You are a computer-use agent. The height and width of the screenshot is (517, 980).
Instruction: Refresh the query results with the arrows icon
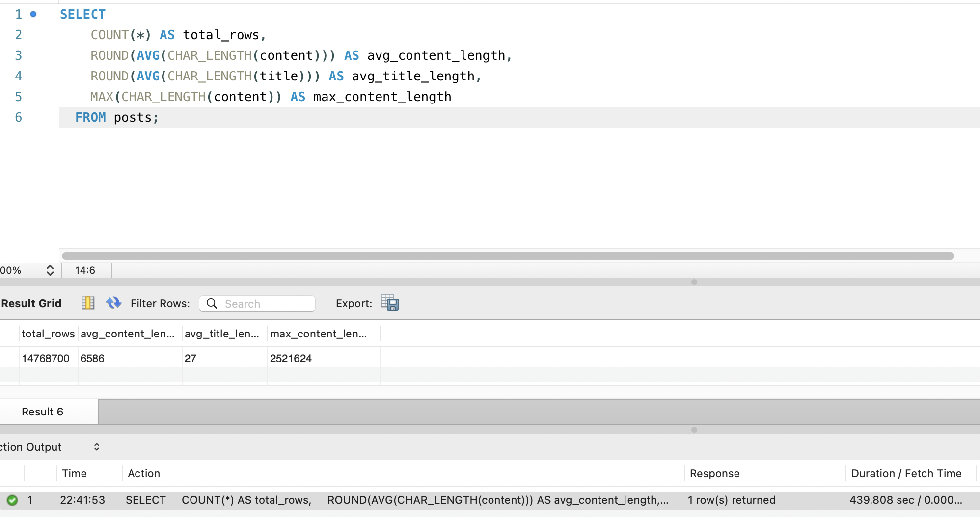[x=113, y=303]
